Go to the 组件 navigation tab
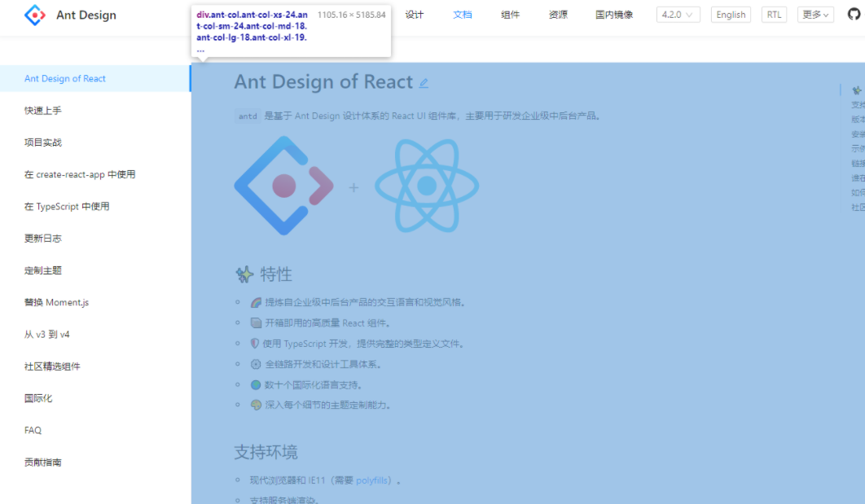865x504 pixels. coord(510,15)
